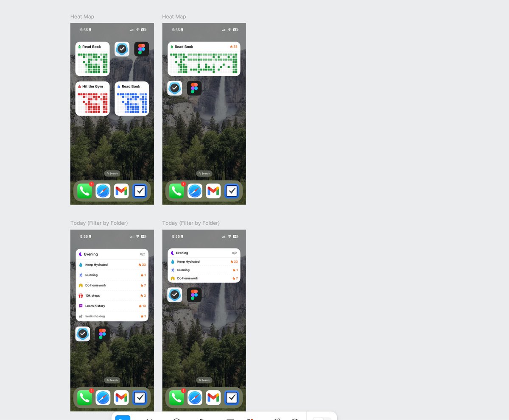Select the Heat Map label above the three-widget frame
Viewport: 509px width, 420px height.
(82, 17)
